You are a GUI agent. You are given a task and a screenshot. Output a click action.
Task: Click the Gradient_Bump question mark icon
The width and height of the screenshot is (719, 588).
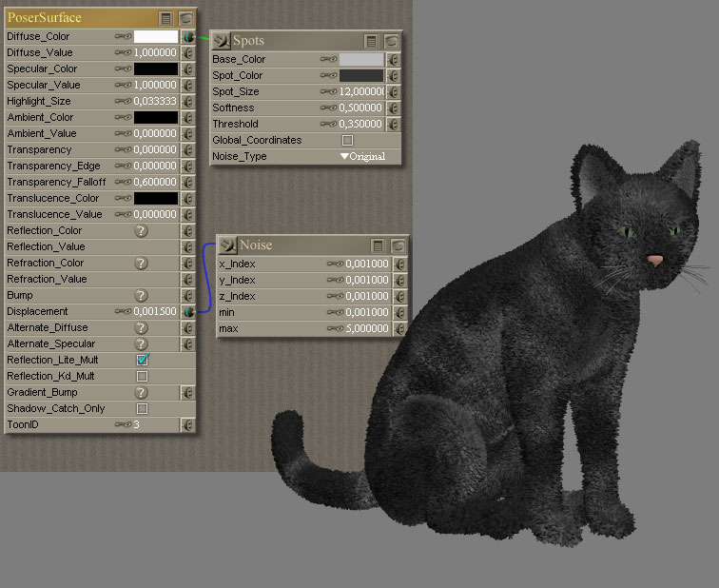(x=141, y=393)
